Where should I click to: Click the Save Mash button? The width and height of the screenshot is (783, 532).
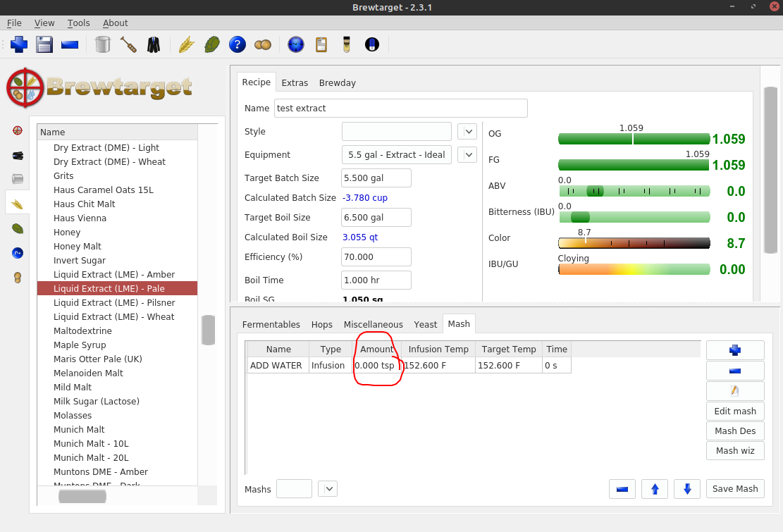tap(735, 489)
